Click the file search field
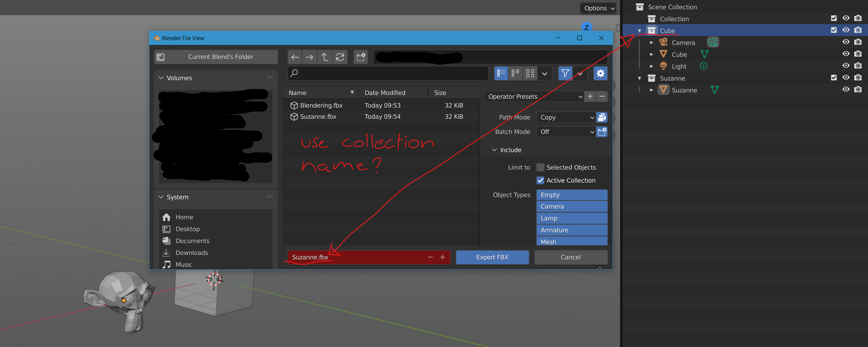This screenshot has height=347, width=868. pos(388,73)
